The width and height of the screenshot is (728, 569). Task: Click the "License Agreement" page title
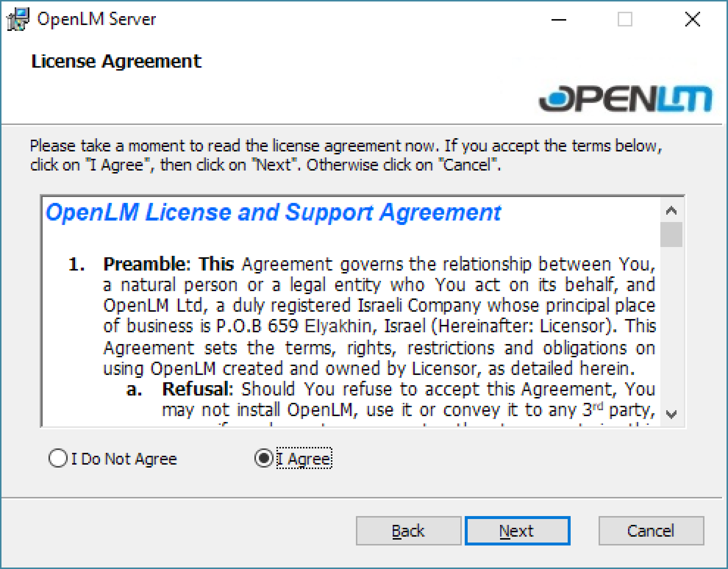pyautogui.click(x=116, y=61)
